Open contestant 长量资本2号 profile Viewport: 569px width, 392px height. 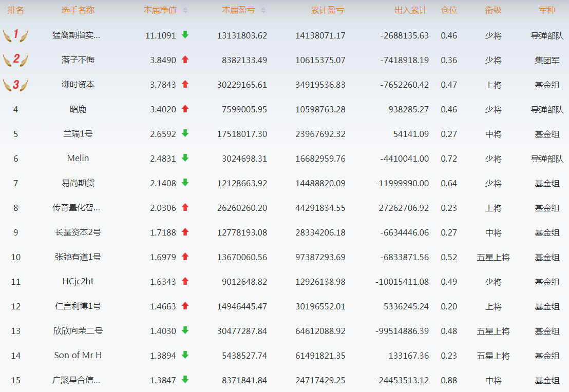pos(78,232)
